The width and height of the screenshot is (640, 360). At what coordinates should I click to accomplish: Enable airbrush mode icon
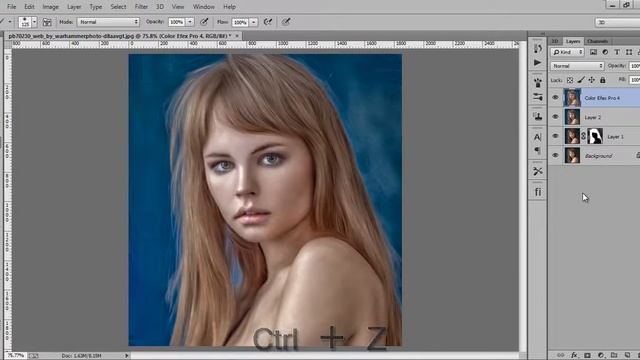pos(268,22)
